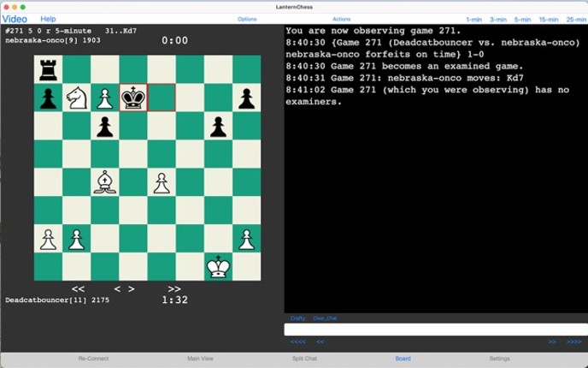Focus the chat command input field
This screenshot has width=588, height=368.
tap(436, 329)
